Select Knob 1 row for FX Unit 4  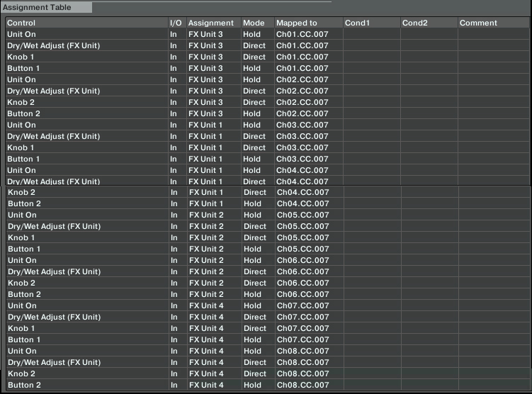pos(267,328)
